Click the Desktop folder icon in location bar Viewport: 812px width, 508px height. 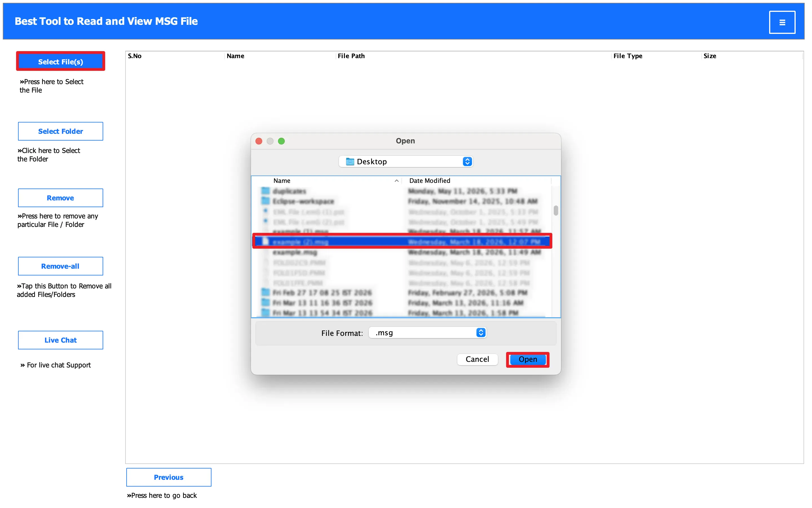click(x=350, y=162)
